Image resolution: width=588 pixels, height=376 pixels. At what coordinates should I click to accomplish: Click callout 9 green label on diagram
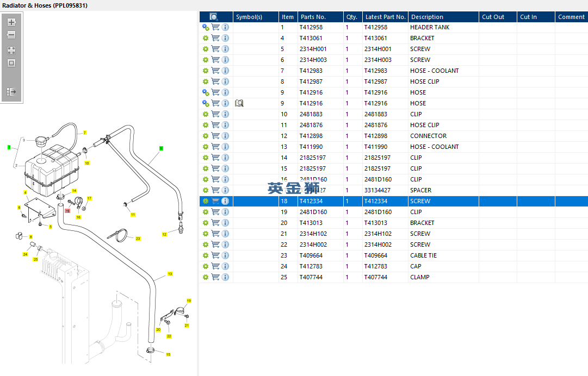pos(161,148)
